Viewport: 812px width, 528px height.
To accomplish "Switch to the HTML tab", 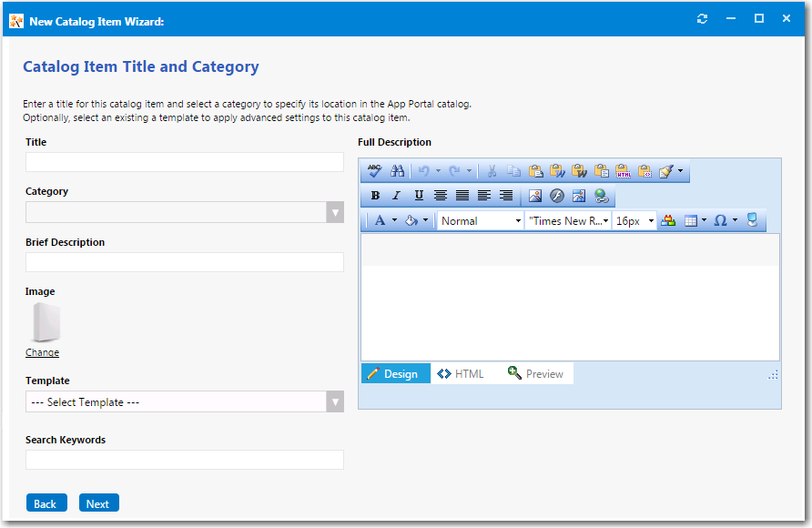I will pyautogui.click(x=462, y=373).
